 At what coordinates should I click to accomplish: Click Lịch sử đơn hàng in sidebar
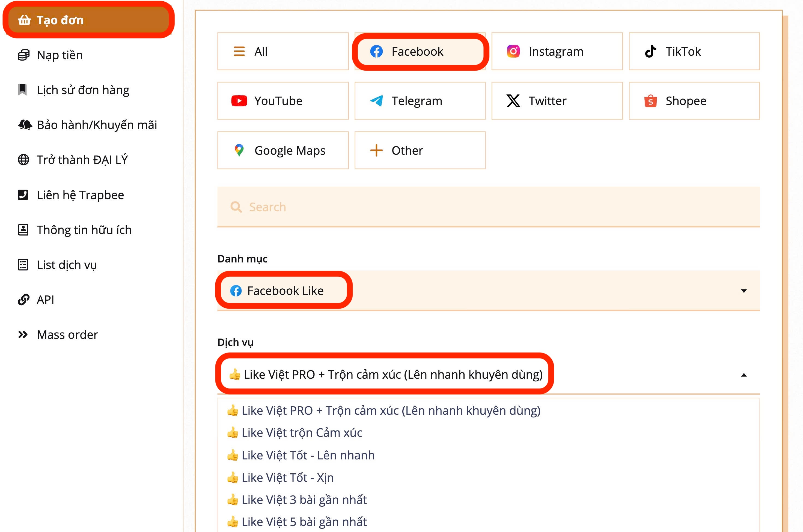click(82, 90)
